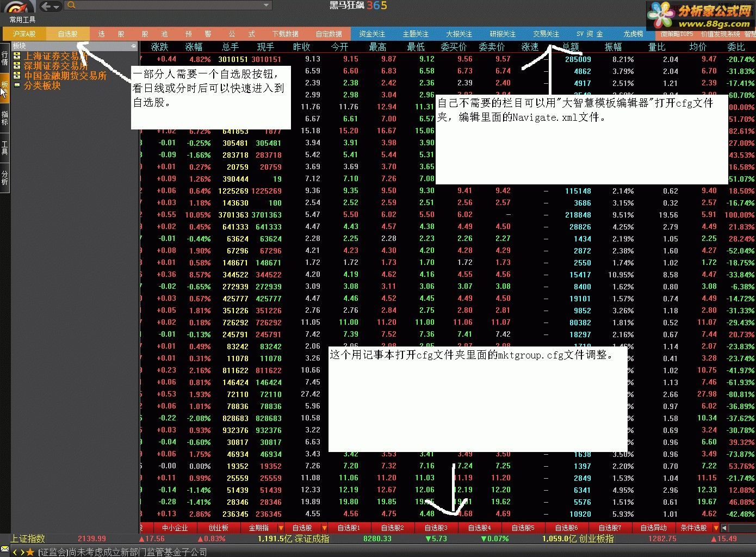Open the 资金关注 tab
This screenshot has width=756, height=557.
point(372,34)
